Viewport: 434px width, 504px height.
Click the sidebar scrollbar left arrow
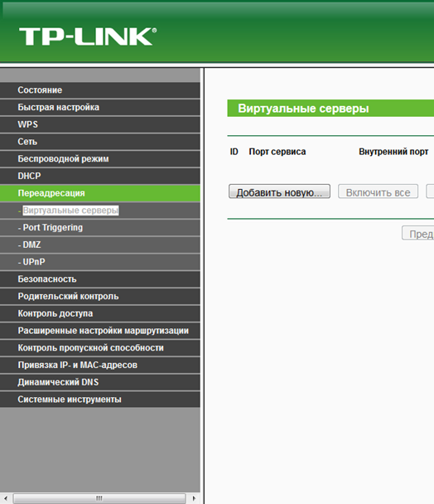point(6,498)
